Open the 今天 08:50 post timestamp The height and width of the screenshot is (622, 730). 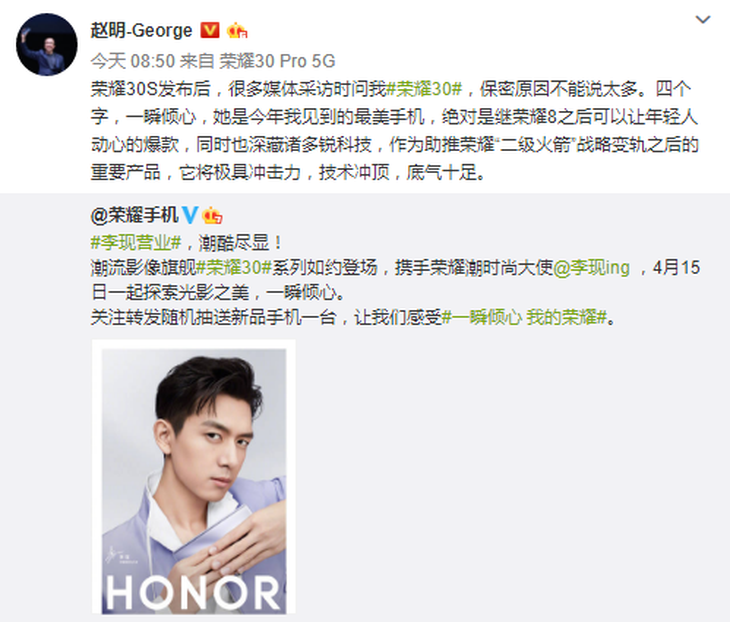click(133, 61)
